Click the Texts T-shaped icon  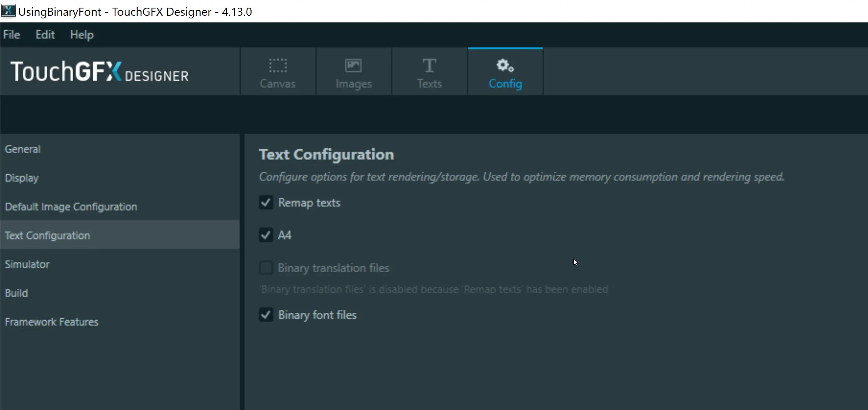point(429,66)
